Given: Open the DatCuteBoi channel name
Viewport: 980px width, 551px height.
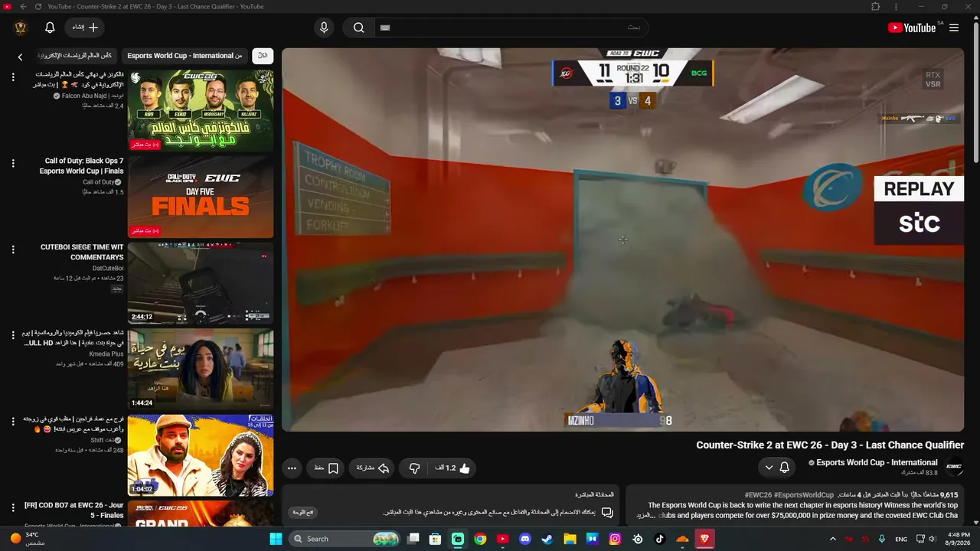Looking at the screenshot, I should click(108, 269).
